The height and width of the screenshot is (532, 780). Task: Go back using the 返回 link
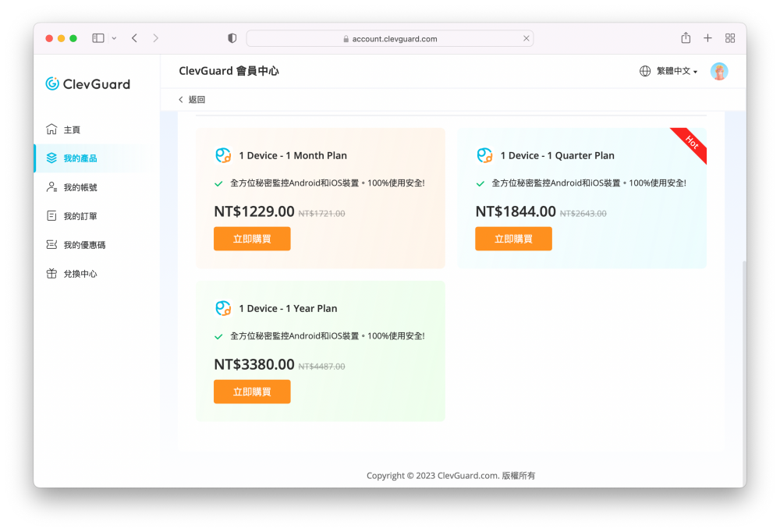[x=192, y=100]
